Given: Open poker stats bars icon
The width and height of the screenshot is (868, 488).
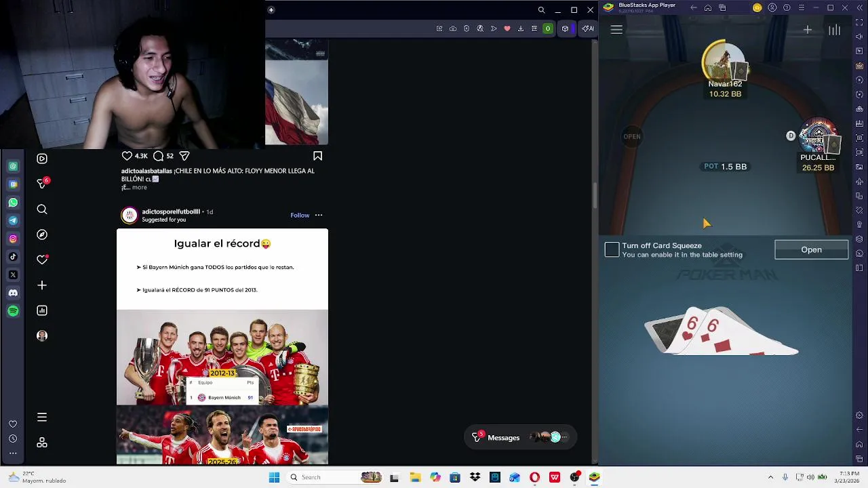Looking at the screenshot, I should (835, 29).
